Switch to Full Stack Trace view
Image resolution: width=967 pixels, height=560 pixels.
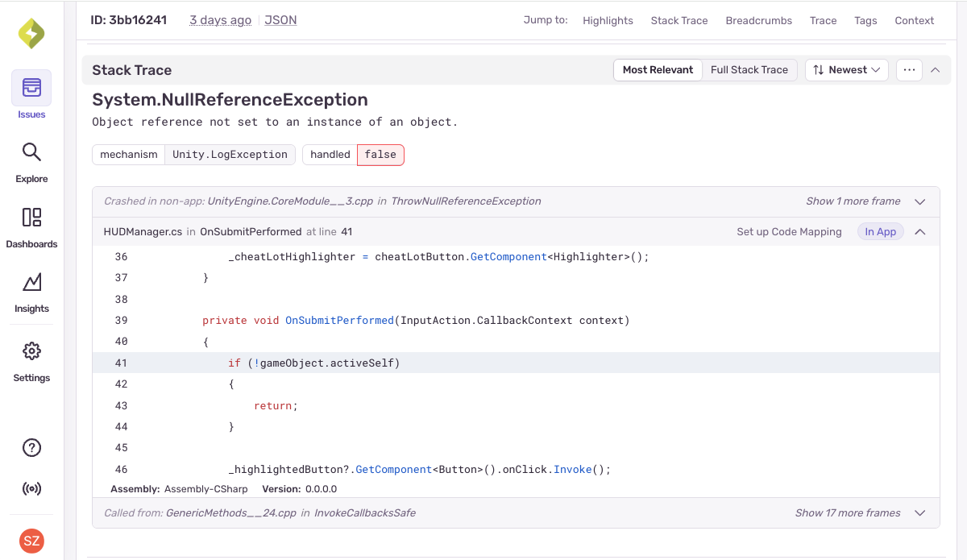(x=749, y=69)
